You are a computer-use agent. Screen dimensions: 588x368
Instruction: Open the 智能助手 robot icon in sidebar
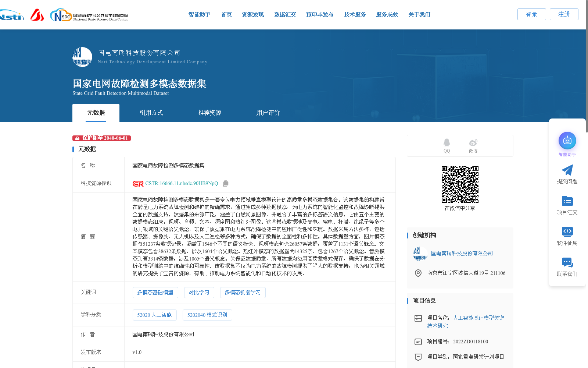(x=567, y=141)
